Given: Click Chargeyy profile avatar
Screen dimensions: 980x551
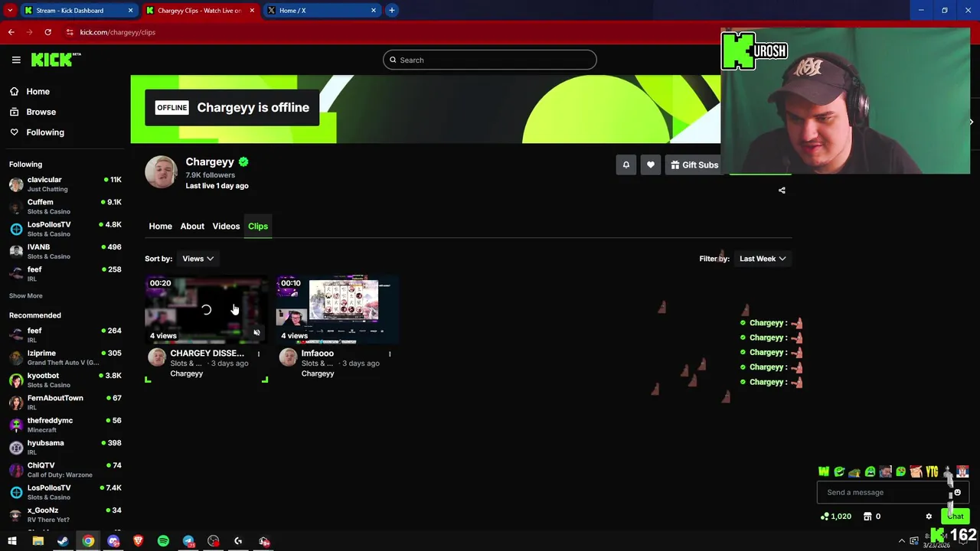Looking at the screenshot, I should [x=161, y=172].
